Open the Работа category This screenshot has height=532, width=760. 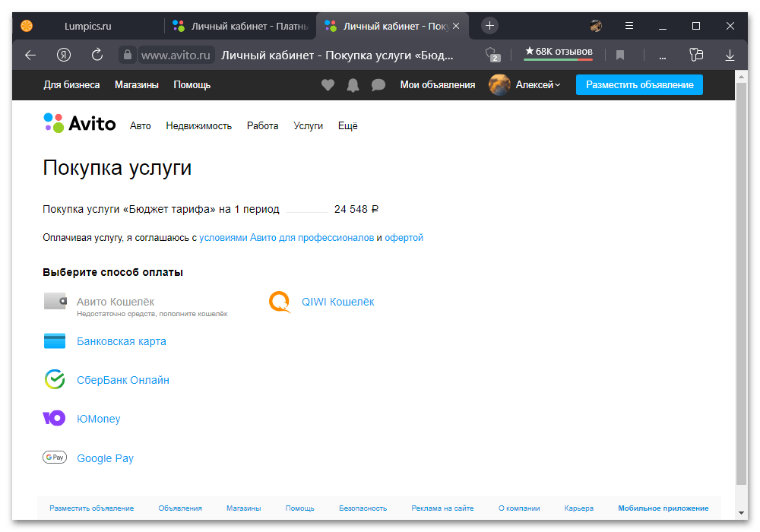262,126
